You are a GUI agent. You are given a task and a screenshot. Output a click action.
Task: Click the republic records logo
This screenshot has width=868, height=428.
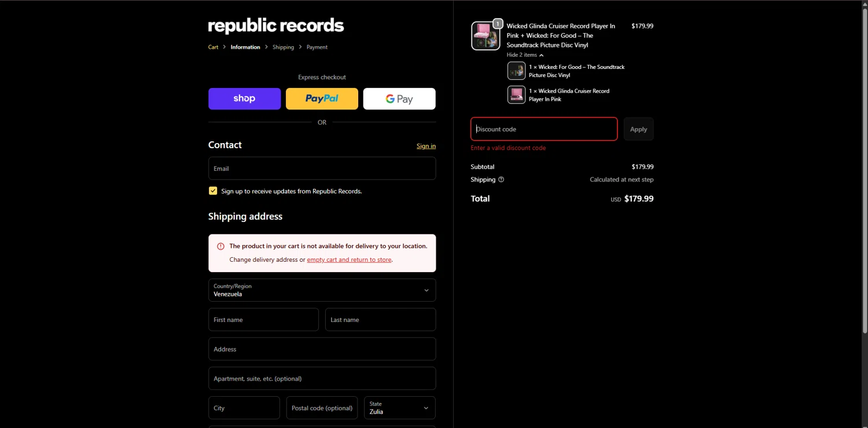pyautogui.click(x=276, y=26)
